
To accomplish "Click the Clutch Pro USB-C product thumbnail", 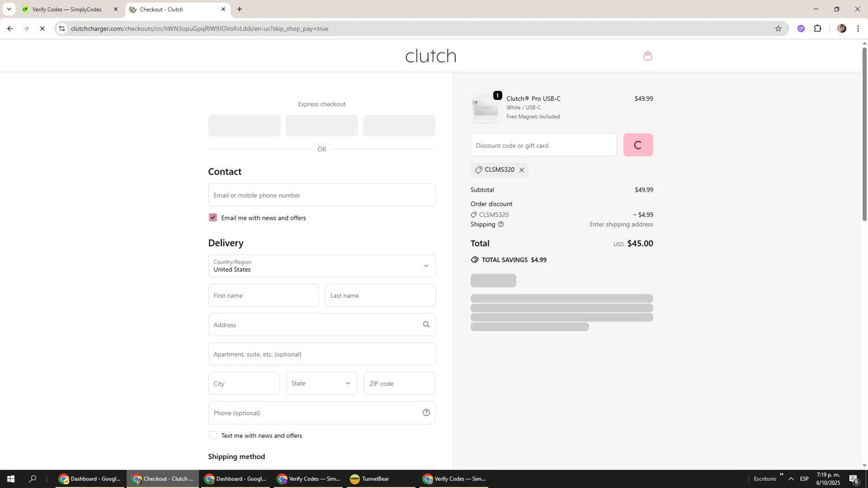I will [486, 108].
